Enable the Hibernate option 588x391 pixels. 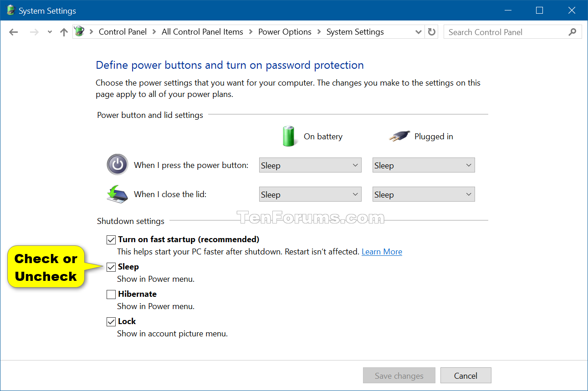(x=111, y=294)
